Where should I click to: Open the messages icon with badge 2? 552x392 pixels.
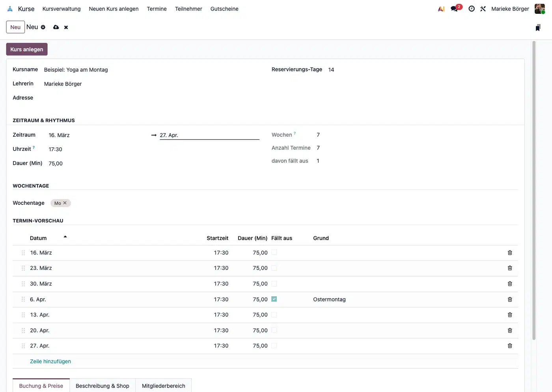456,8
